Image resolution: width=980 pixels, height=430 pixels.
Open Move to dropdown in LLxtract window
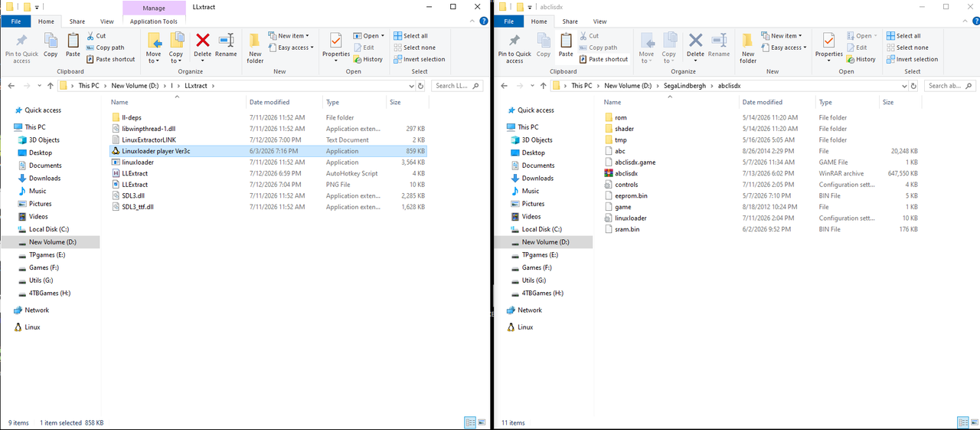point(154,48)
